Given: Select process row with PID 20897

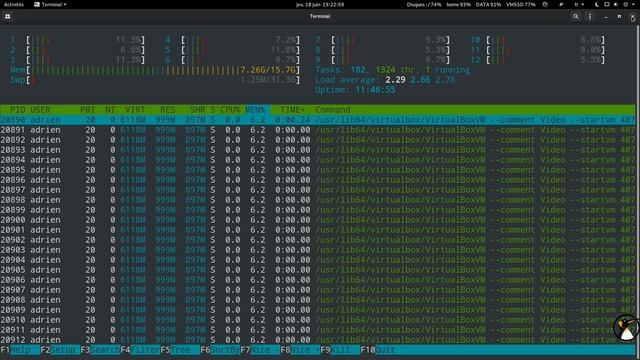Looking at the screenshot, I should click(x=318, y=190).
